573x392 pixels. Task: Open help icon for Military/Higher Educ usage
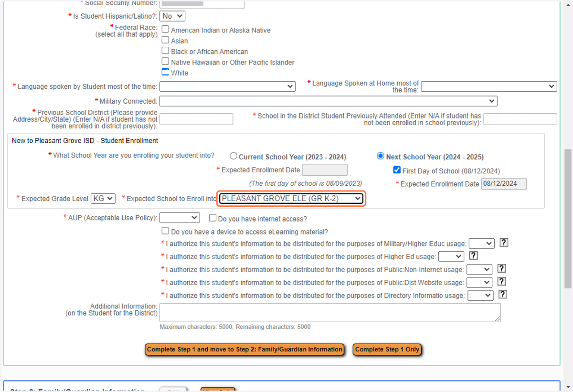tap(504, 243)
